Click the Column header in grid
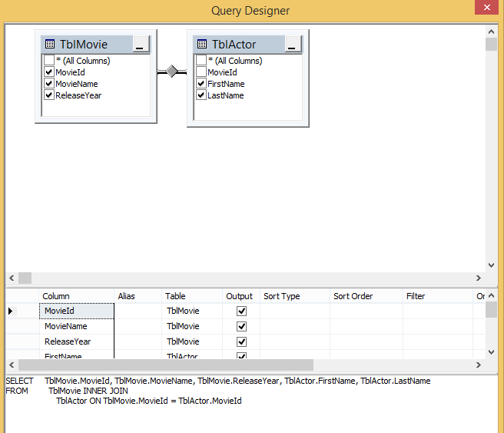504x433 pixels. (77, 296)
